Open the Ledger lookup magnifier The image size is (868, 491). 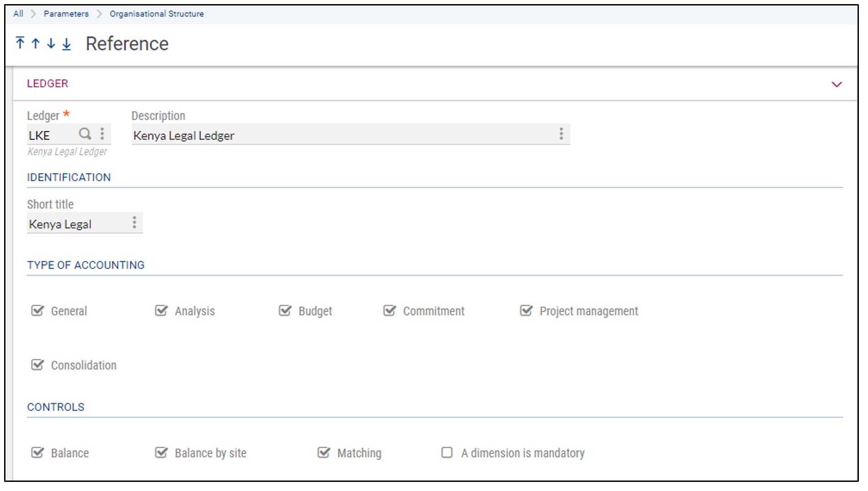tap(85, 134)
